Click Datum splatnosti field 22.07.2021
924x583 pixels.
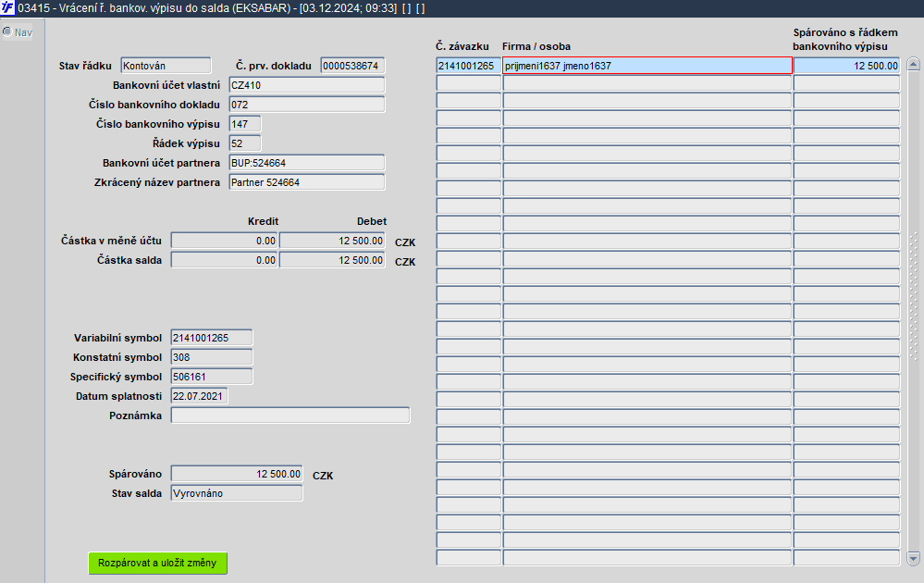(x=199, y=396)
